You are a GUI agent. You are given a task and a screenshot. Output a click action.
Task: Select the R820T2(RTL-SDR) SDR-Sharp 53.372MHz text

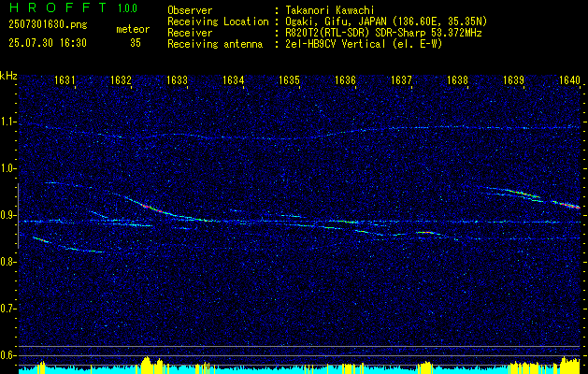point(383,33)
